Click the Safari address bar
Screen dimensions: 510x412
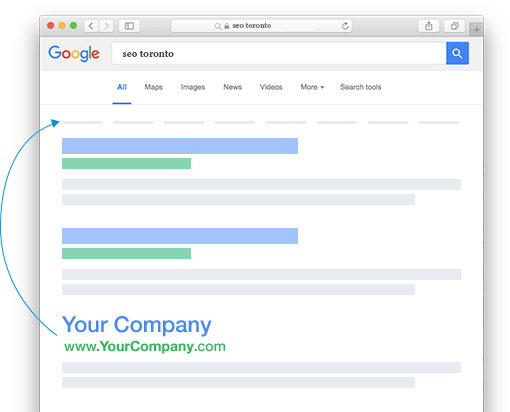pyautogui.click(x=261, y=26)
